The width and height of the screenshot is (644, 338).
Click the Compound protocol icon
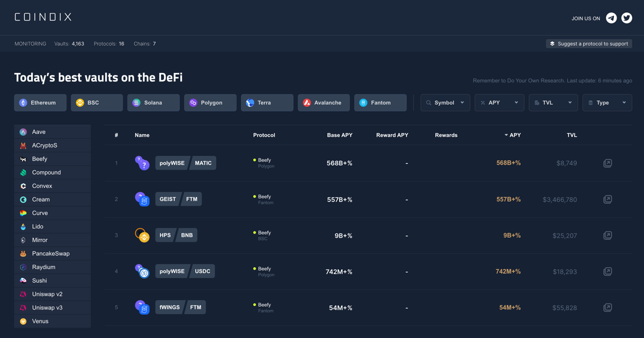point(23,173)
